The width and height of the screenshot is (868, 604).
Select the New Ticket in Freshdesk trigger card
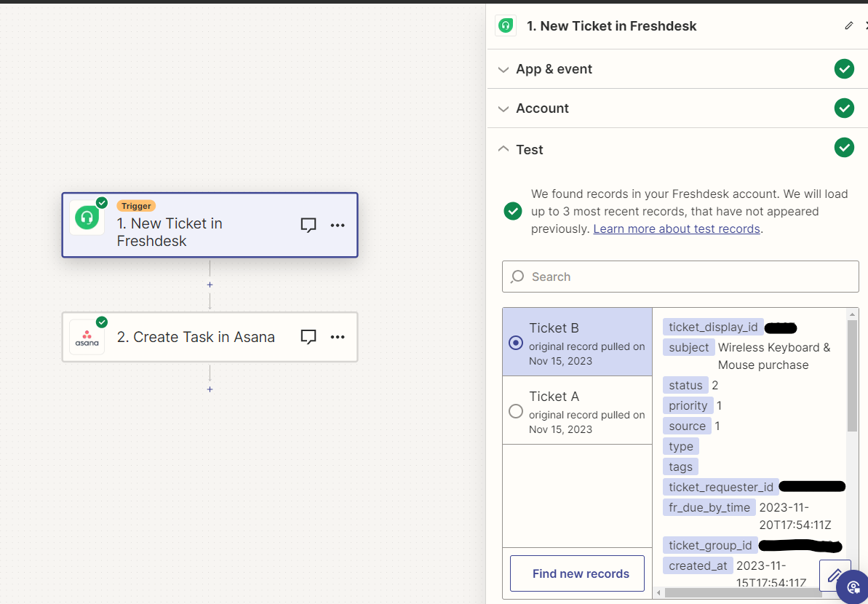coord(210,225)
